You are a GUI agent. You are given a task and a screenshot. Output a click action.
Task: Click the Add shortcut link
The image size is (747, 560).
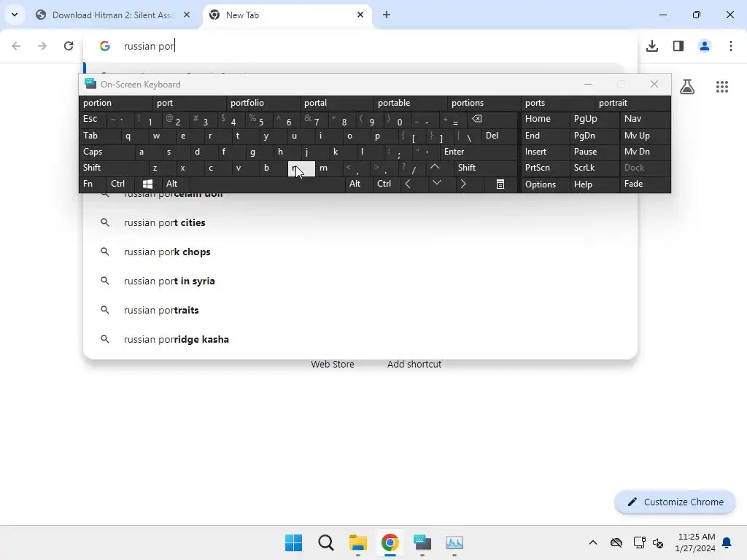coord(414,365)
